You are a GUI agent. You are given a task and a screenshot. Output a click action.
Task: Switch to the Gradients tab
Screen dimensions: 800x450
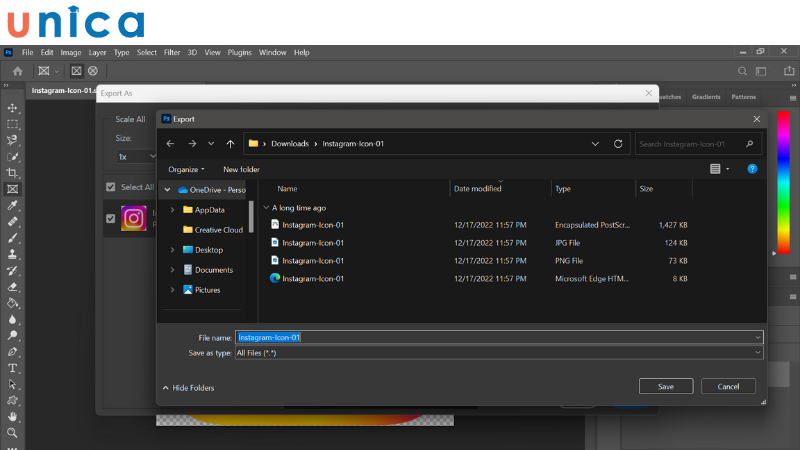(x=706, y=97)
